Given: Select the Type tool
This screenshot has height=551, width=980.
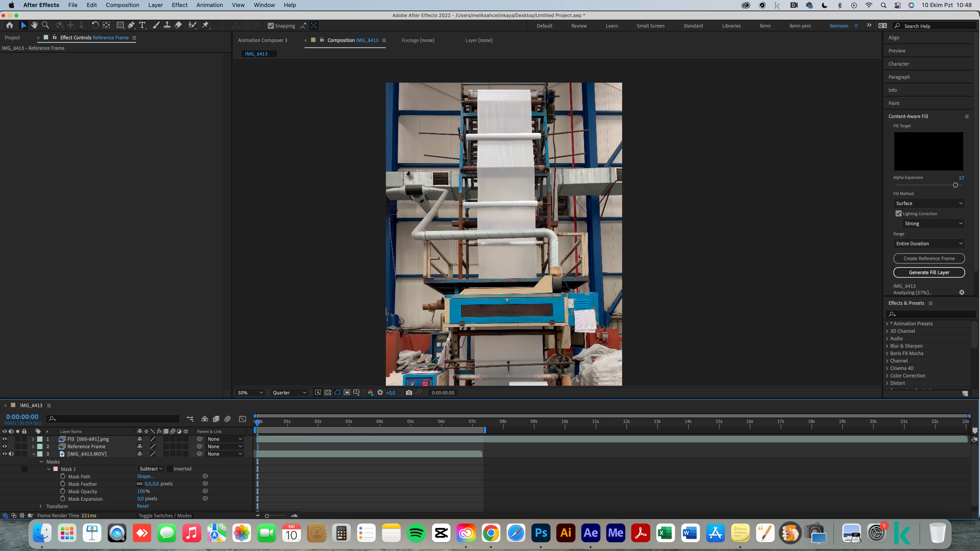Looking at the screenshot, I should [x=142, y=26].
